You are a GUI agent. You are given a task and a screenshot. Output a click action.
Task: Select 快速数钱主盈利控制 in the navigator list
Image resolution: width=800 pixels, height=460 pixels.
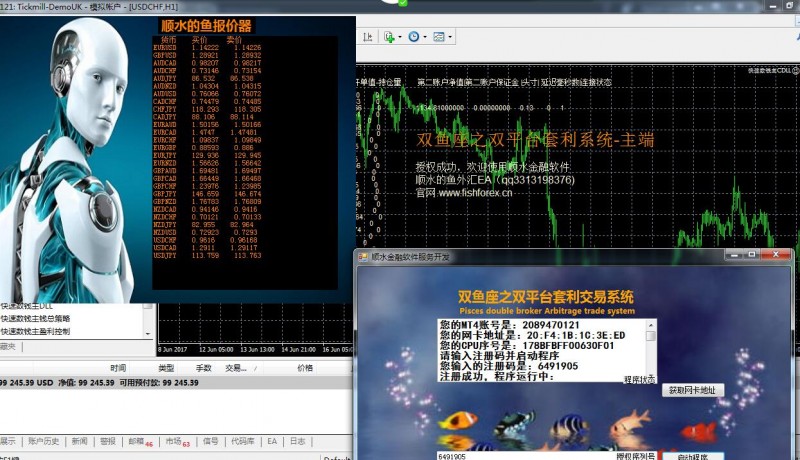pos(35,331)
